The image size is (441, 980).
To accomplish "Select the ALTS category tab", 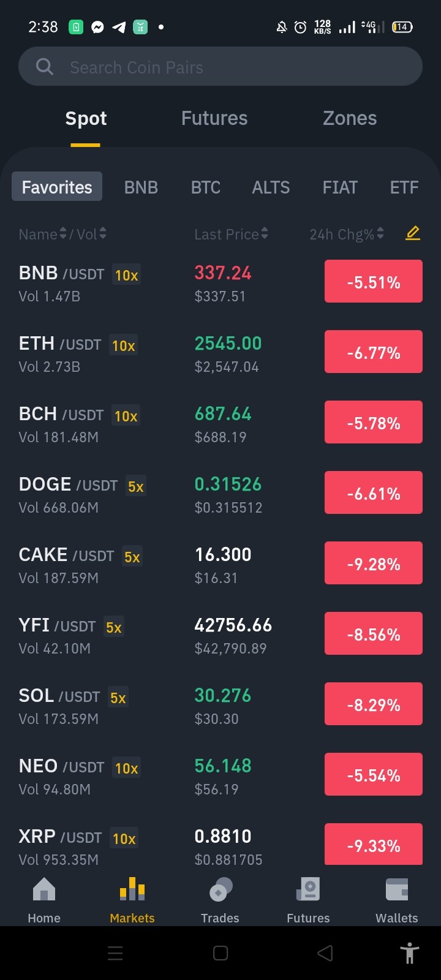I will click(x=271, y=187).
